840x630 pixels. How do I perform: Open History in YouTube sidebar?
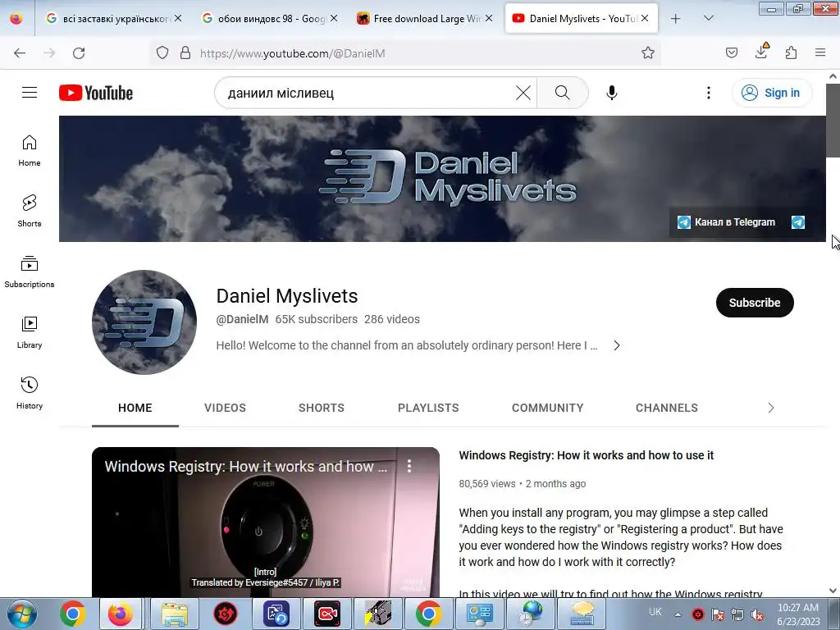coord(30,393)
